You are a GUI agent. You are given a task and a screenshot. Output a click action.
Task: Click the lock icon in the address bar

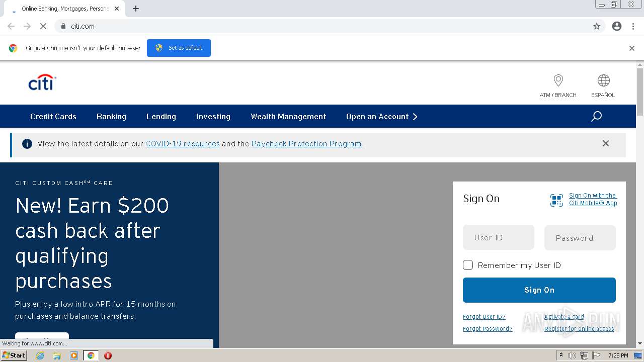(63, 26)
